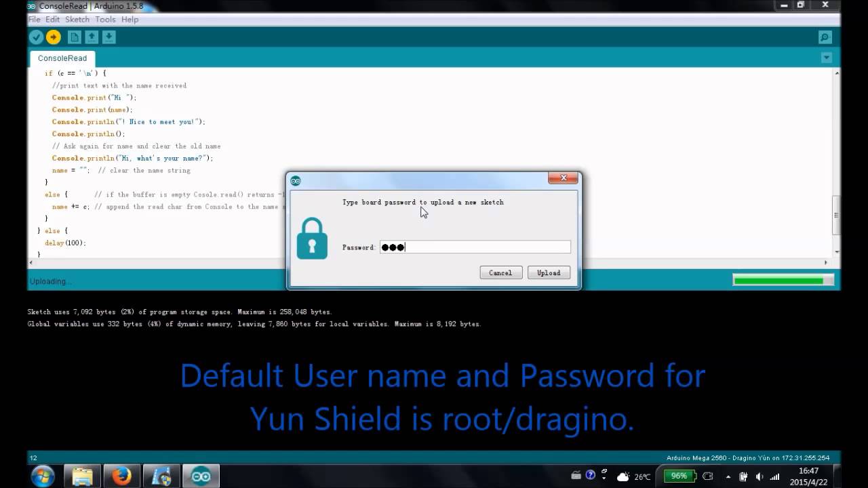Open the tab options dropdown arrow
This screenshot has height=488, width=868.
[x=826, y=58]
